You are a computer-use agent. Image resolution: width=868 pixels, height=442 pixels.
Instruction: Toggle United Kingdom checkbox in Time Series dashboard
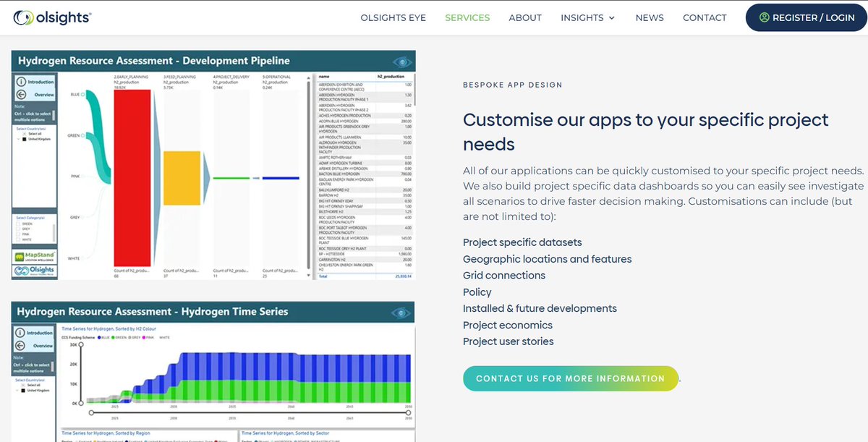point(22,390)
